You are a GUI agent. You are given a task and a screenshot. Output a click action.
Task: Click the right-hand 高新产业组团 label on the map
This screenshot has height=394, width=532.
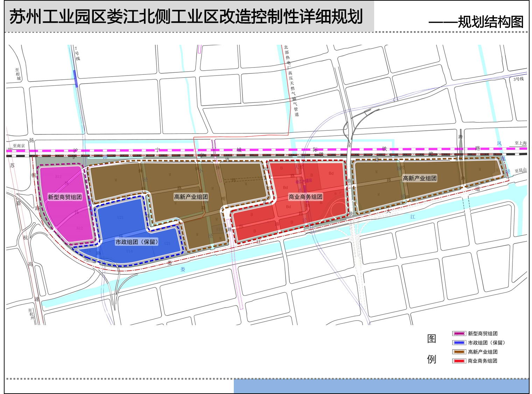point(420,178)
